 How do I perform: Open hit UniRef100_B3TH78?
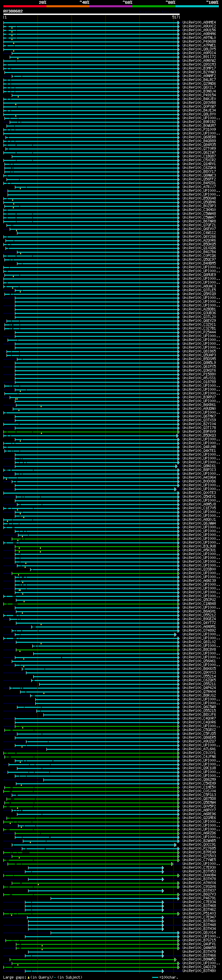point(199,879)
